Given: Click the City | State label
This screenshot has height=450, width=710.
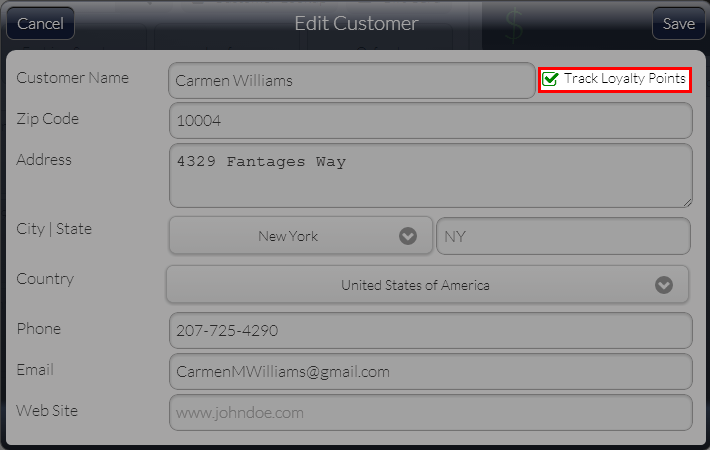Looking at the screenshot, I should [x=54, y=229].
